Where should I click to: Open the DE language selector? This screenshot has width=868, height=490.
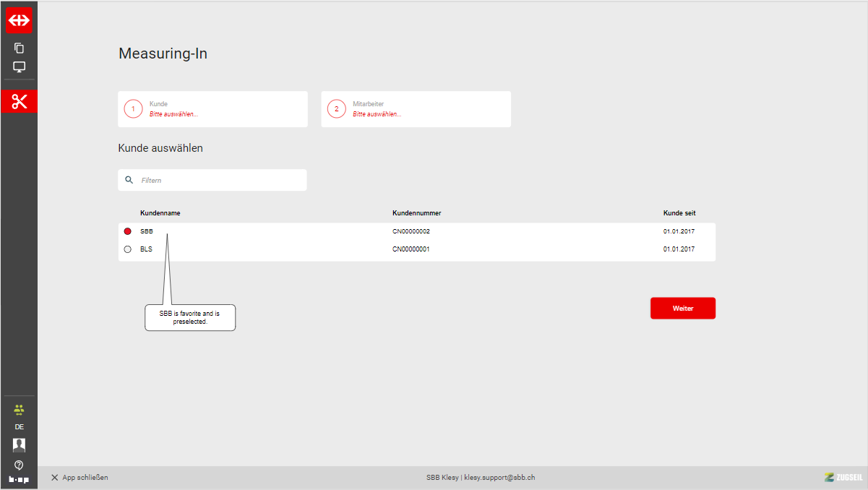point(19,427)
